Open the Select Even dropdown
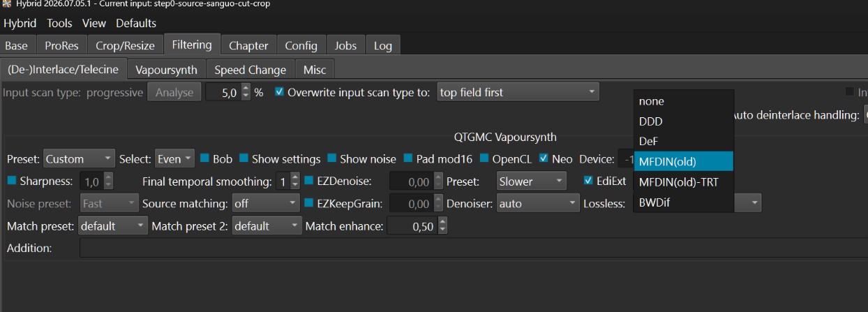The image size is (868, 312). tap(174, 159)
